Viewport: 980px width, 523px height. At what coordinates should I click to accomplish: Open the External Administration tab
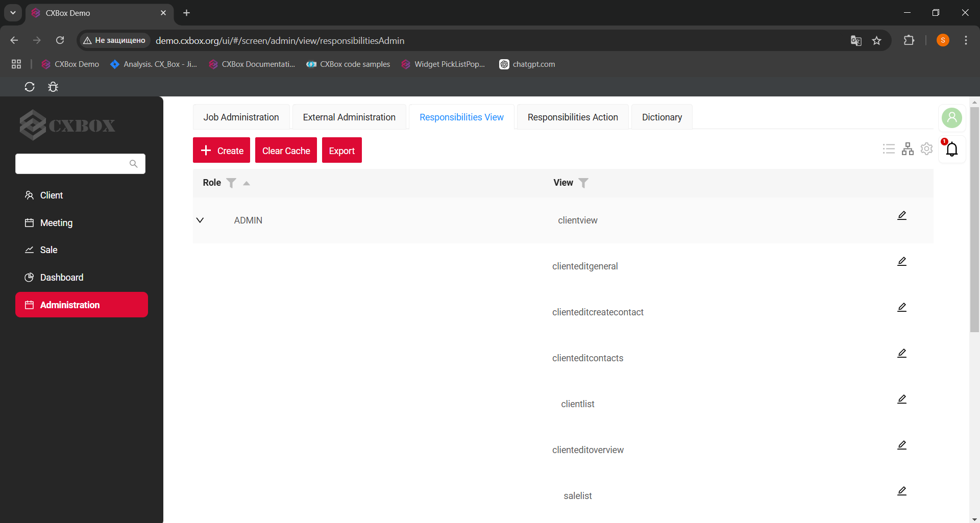pos(349,117)
